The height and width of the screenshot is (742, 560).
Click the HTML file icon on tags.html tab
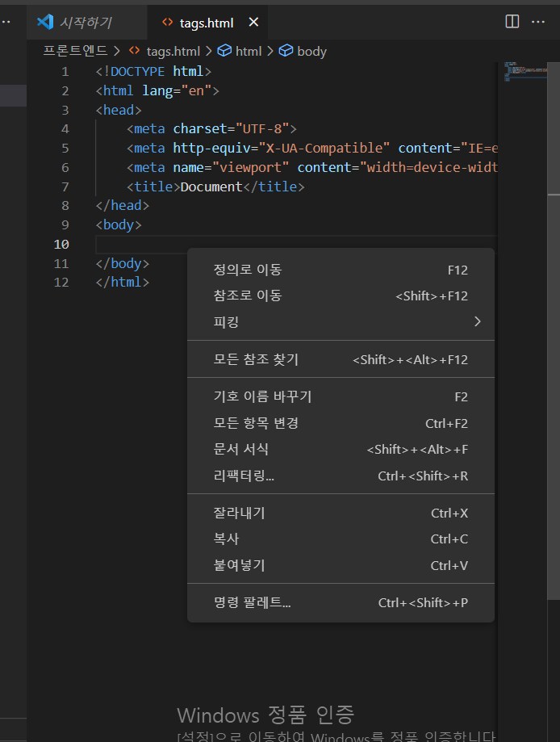coord(167,22)
